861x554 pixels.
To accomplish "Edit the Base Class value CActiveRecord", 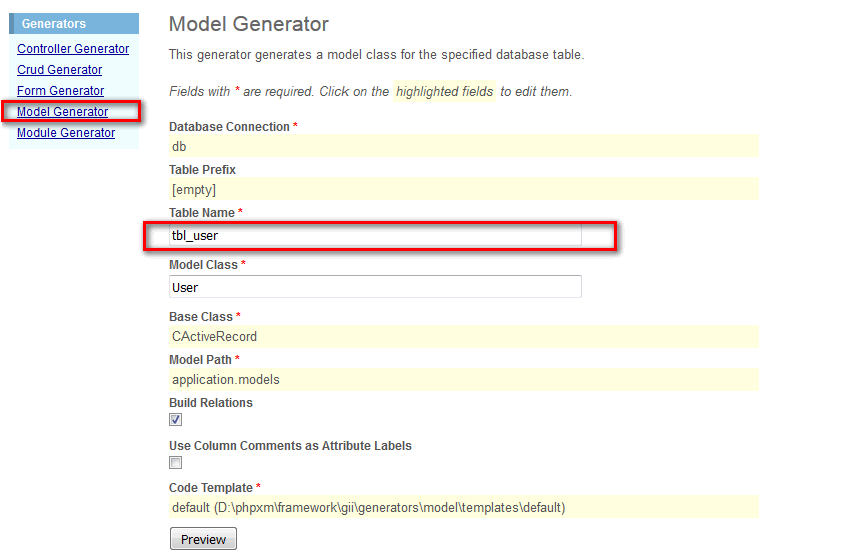I will (x=463, y=337).
